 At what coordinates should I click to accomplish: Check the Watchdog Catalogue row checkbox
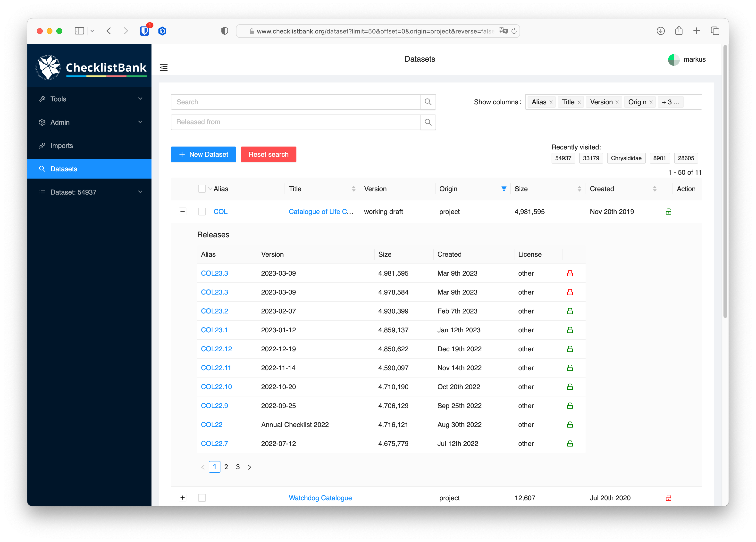click(x=202, y=498)
